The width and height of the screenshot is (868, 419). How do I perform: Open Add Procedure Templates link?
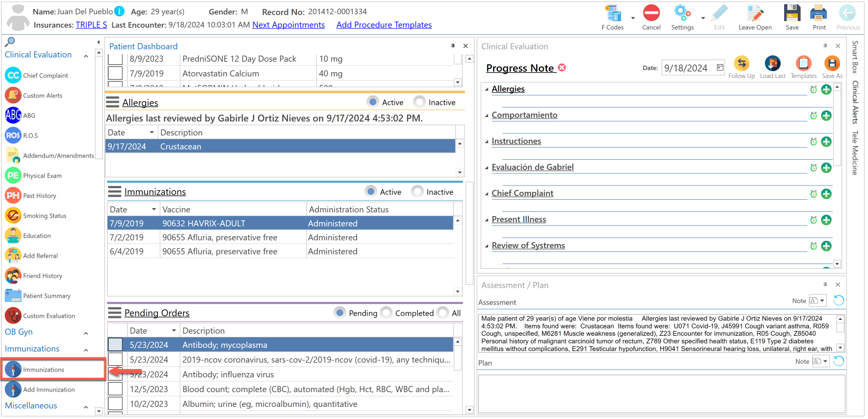[384, 25]
